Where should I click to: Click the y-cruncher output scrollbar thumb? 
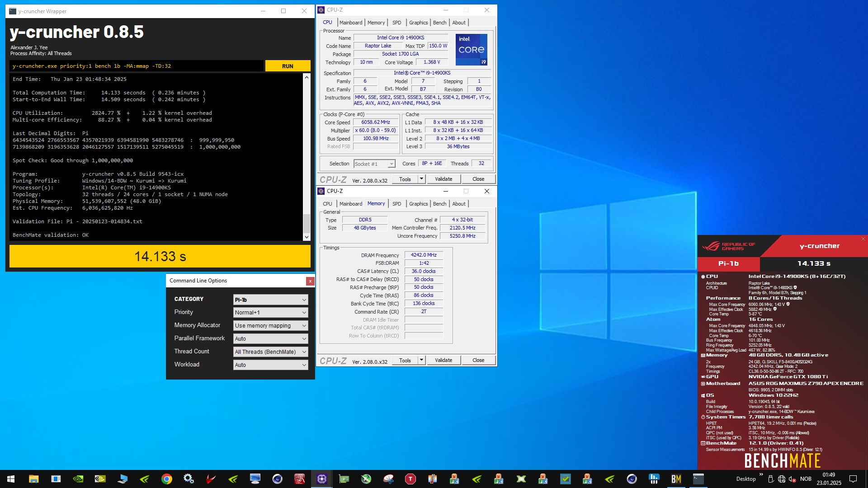307,223
